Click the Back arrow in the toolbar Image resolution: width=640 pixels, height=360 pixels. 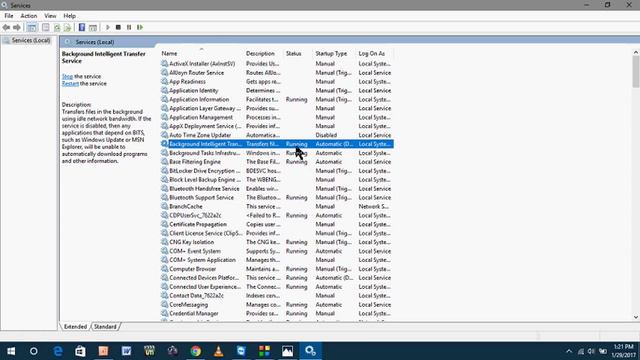pos(6,27)
